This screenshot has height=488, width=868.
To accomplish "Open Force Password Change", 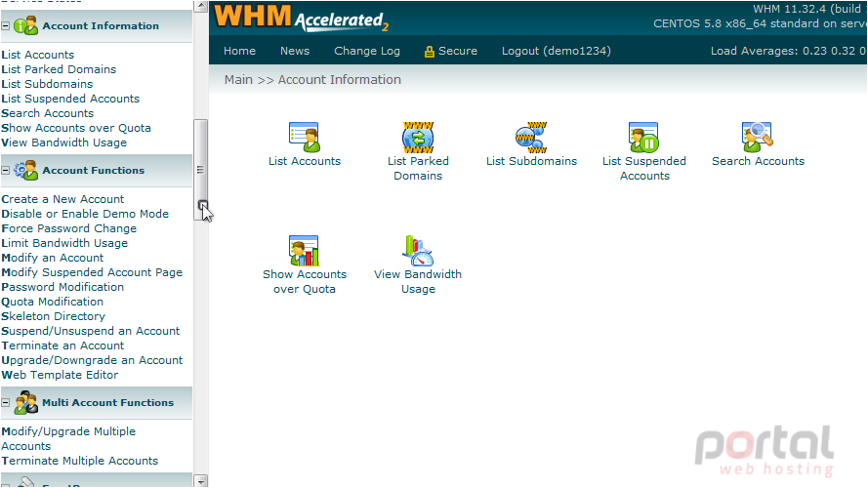I will pos(68,228).
